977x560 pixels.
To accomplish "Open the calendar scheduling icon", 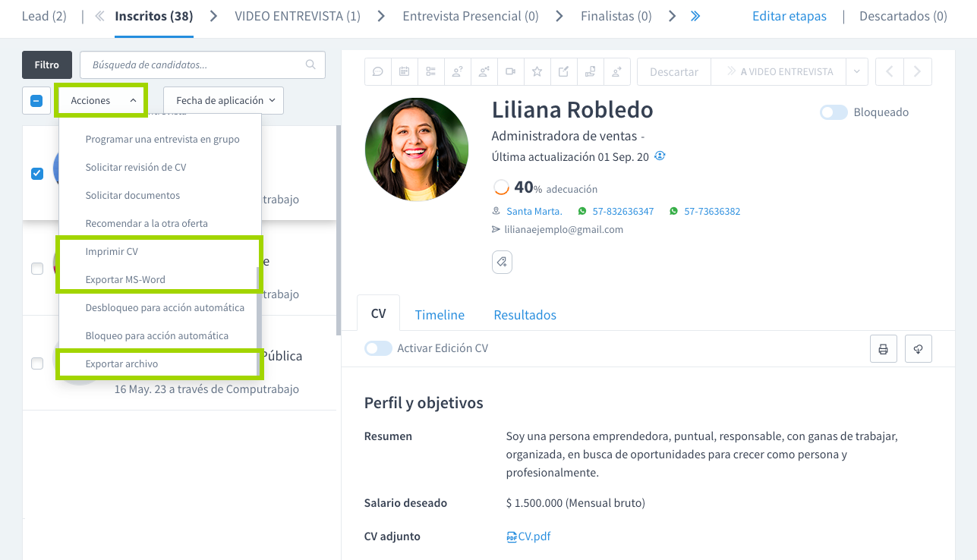I will 404,71.
